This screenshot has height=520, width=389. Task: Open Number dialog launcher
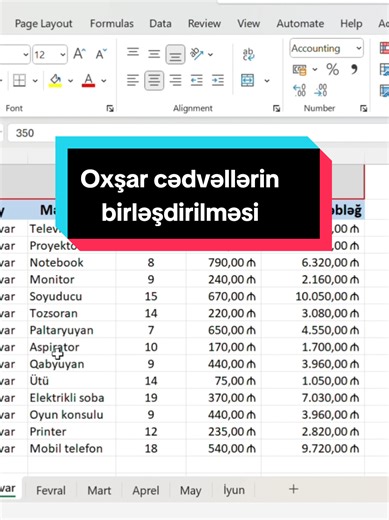point(364,108)
